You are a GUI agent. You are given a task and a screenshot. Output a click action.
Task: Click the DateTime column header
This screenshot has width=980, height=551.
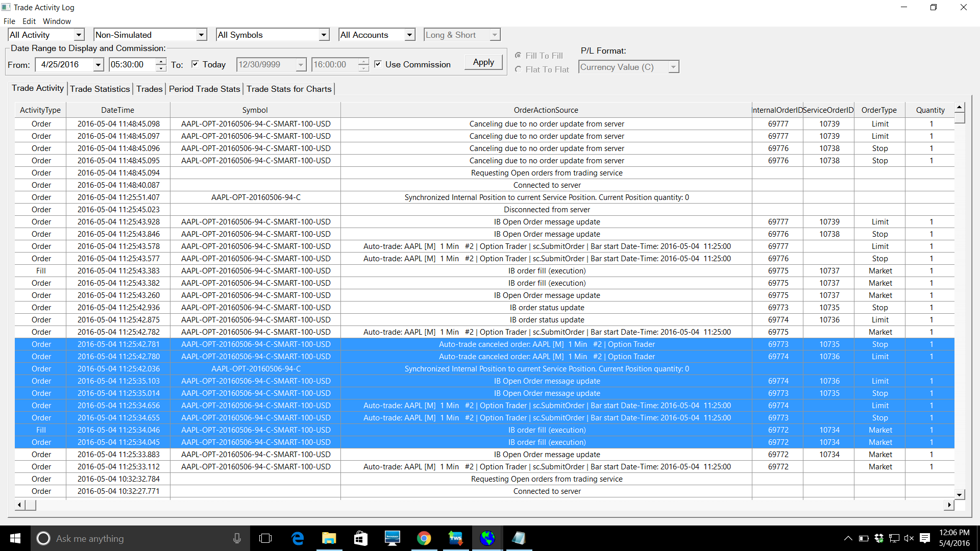[118, 110]
